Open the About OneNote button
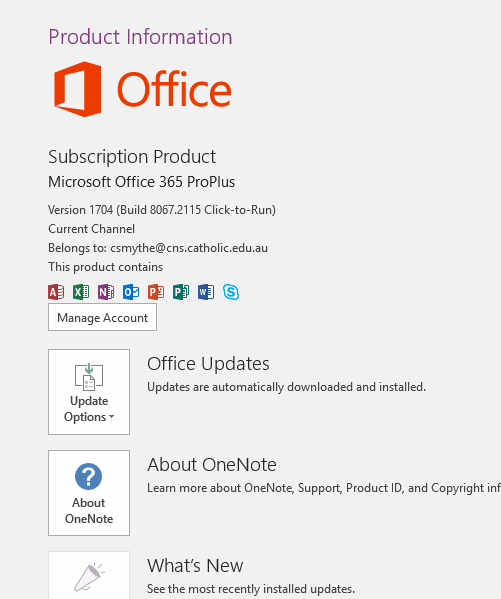 click(x=89, y=493)
